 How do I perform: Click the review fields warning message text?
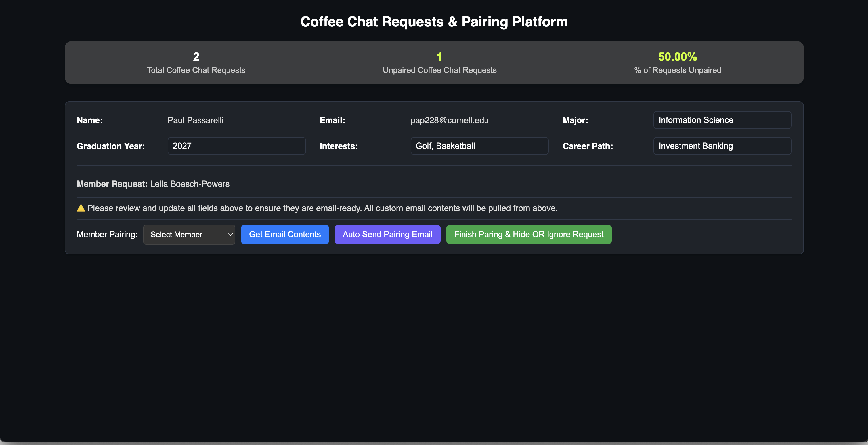coord(322,208)
